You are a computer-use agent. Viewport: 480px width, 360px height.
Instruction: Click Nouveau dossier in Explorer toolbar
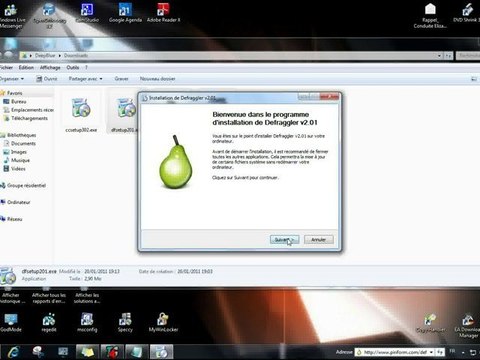pyautogui.click(x=157, y=79)
